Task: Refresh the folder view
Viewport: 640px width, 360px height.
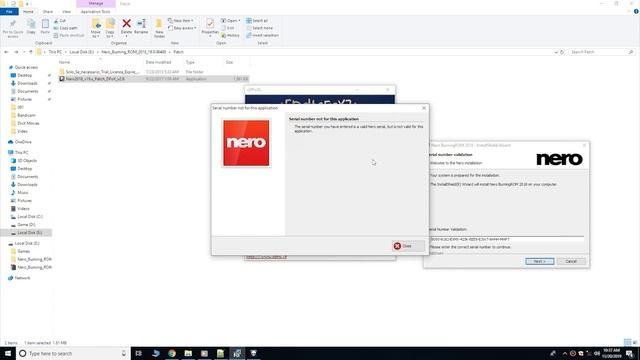Action: [x=562, y=52]
